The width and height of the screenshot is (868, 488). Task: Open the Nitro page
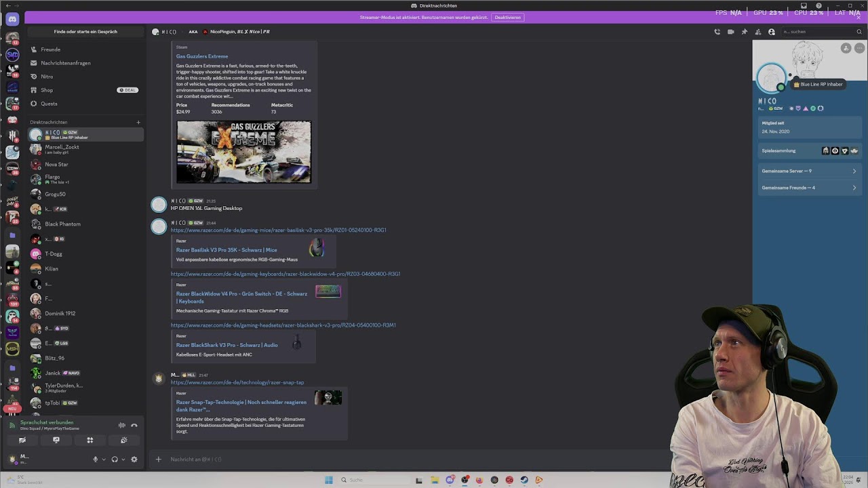coord(85,77)
